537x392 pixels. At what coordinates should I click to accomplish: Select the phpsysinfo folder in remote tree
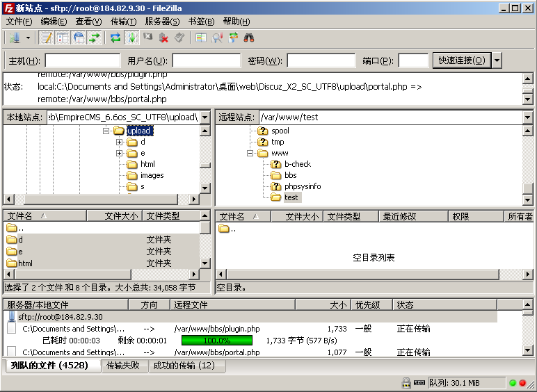303,186
